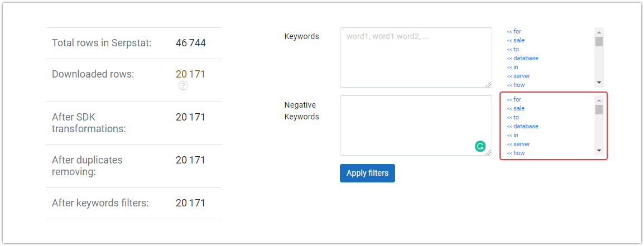Add 'server' suggestion to Keywords list

[x=518, y=76]
